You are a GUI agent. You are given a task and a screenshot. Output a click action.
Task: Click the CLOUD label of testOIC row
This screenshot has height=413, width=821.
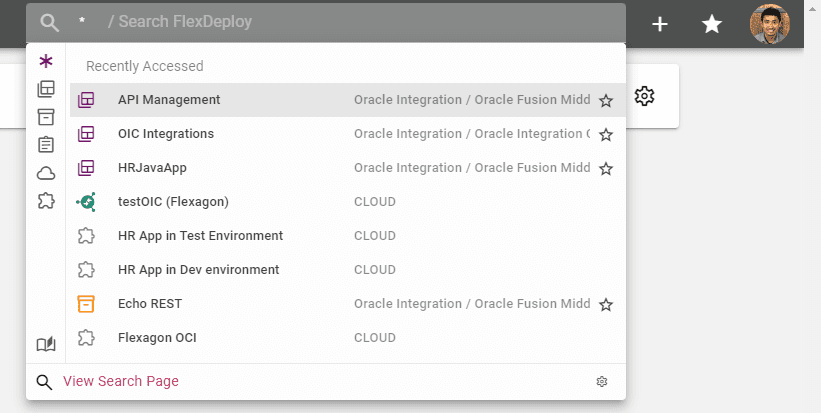click(x=375, y=202)
